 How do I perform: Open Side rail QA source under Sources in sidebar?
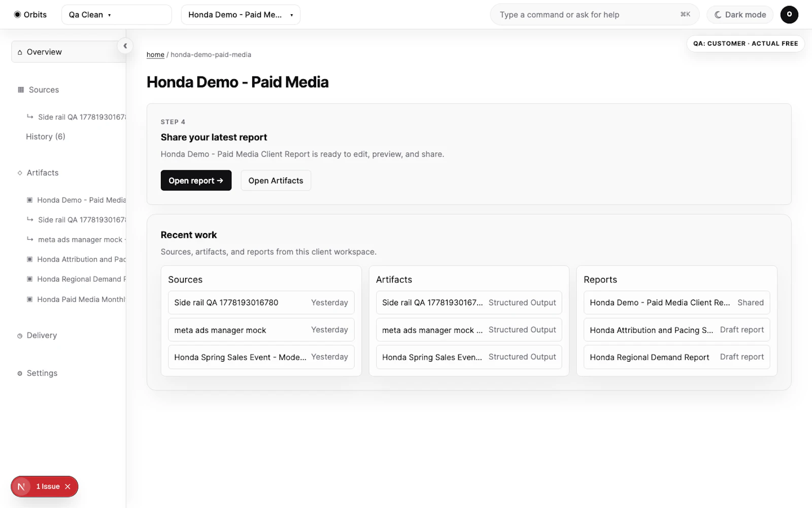pos(76,117)
